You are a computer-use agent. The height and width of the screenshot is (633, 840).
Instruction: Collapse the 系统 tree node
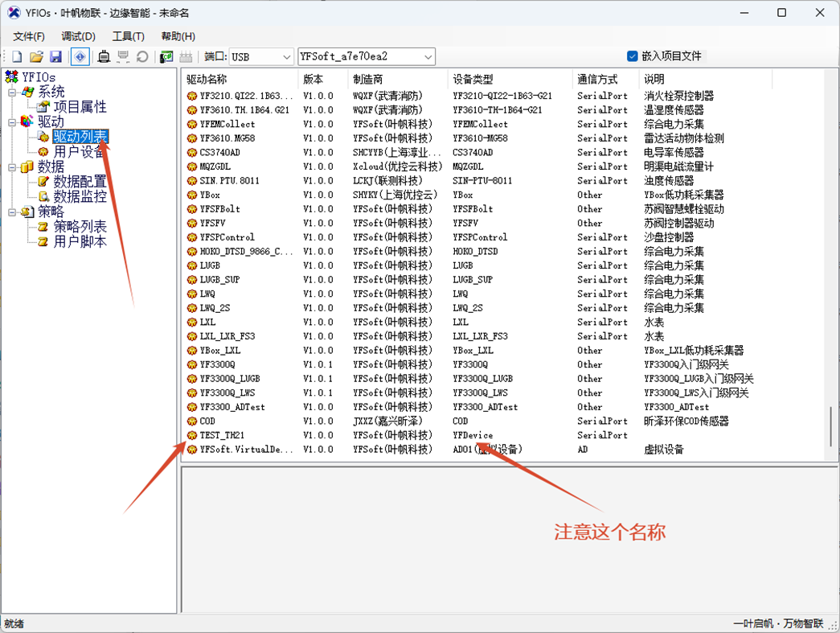[12, 92]
